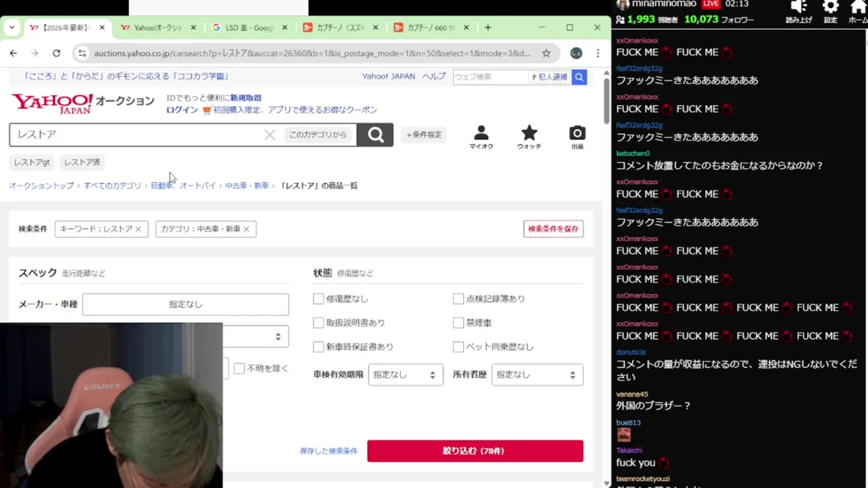The image size is (868, 488).
Task: Click the ログイン link
Action: [x=182, y=110]
